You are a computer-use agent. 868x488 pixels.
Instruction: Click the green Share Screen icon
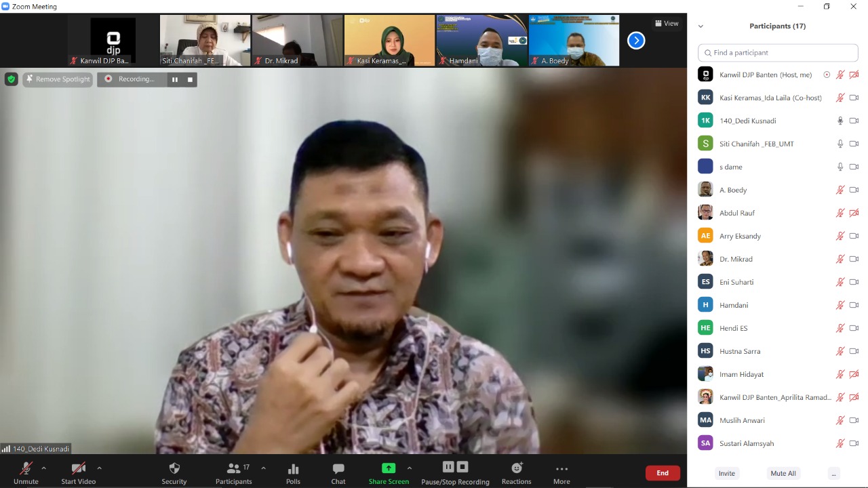pyautogui.click(x=389, y=468)
